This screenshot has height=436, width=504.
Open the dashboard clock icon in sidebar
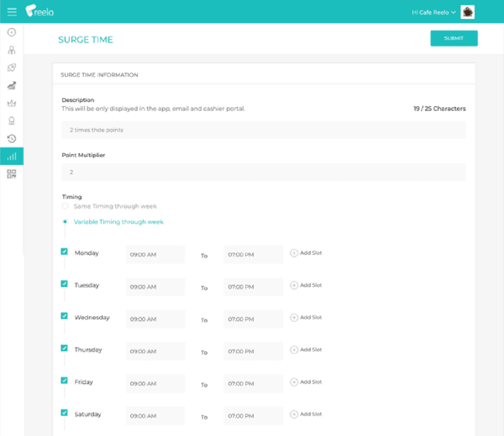point(12,32)
